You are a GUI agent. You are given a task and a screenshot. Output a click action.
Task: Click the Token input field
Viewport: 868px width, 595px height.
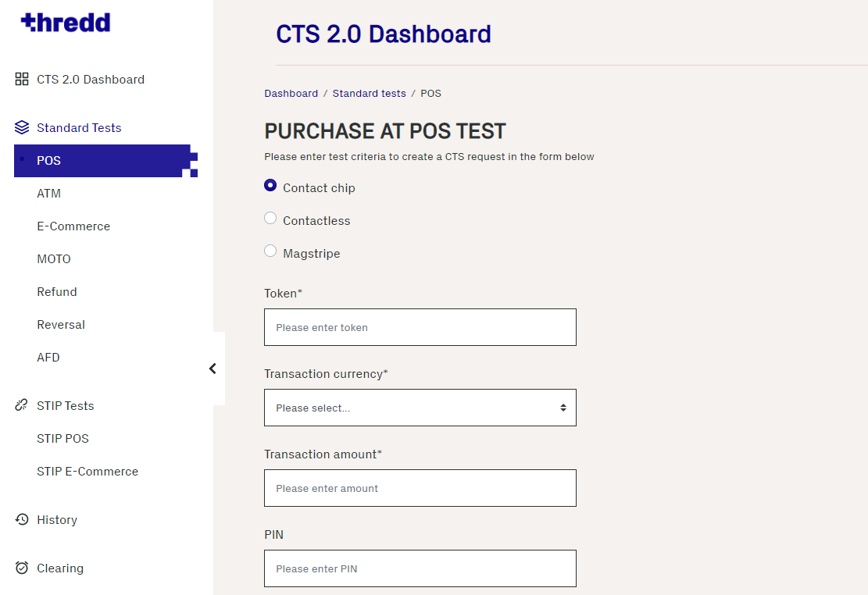point(420,327)
